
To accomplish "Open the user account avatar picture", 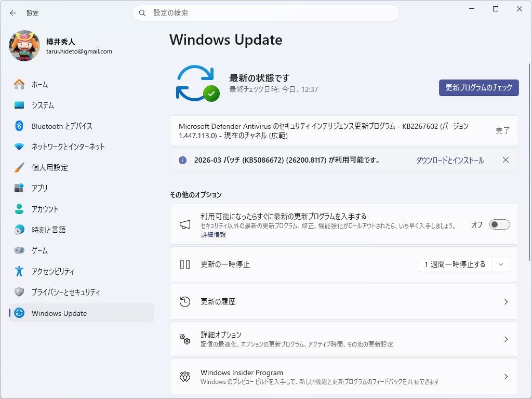I will 23,46.
